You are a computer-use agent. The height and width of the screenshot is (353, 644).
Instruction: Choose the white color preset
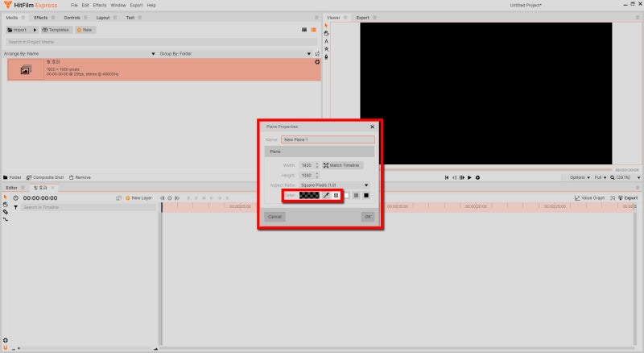coord(346,195)
